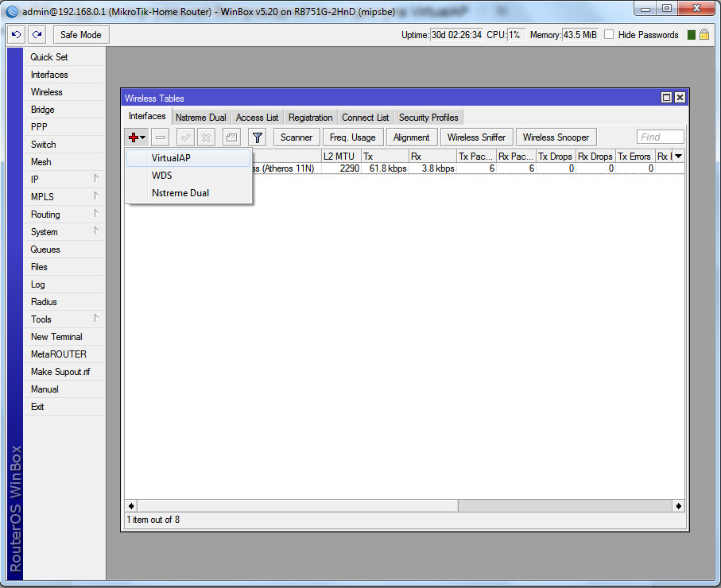Switch to the Security Profiles tab
Screen dimensions: 721x588
pyautogui.click(x=428, y=118)
